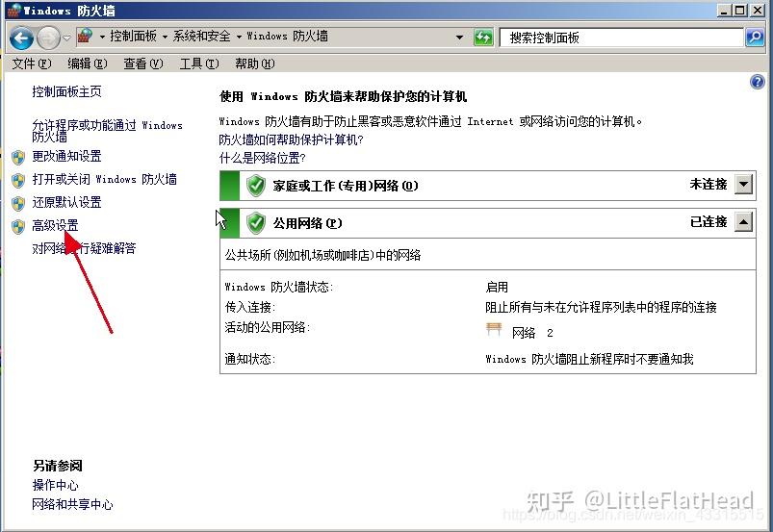Open 防火墙如何帮助保护计算机? help link
This screenshot has height=532, width=773.
click(x=291, y=139)
